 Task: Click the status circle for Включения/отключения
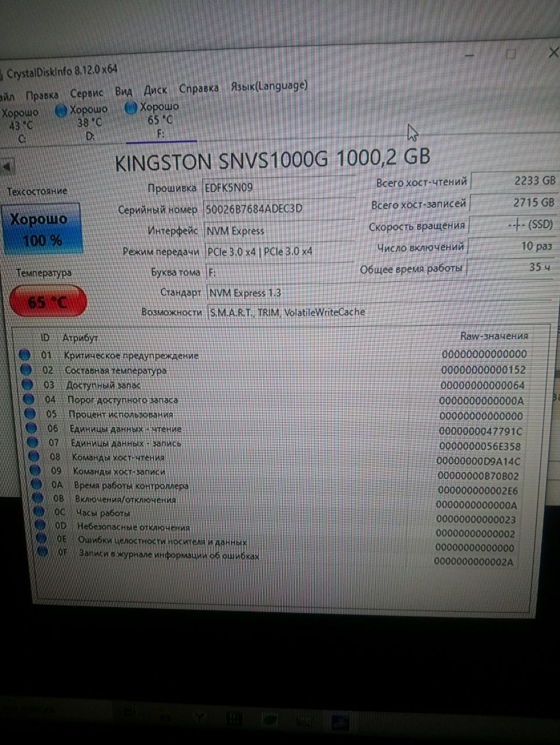pos(38,498)
